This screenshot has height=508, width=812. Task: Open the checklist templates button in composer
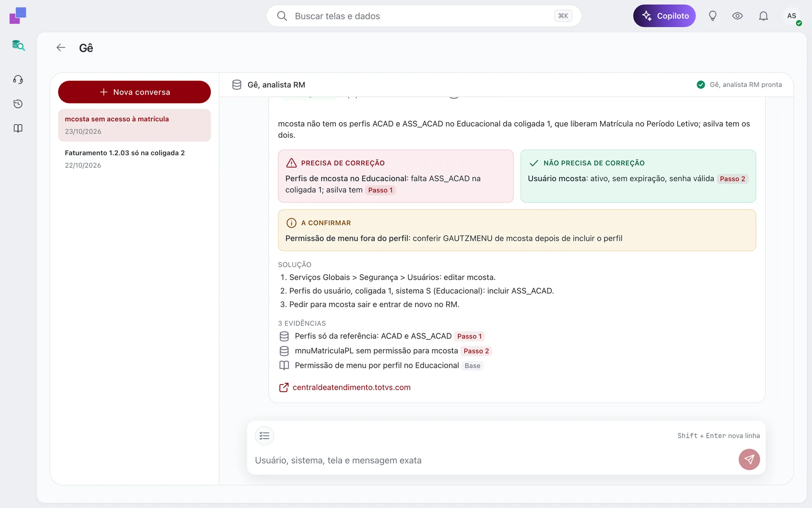tap(264, 436)
